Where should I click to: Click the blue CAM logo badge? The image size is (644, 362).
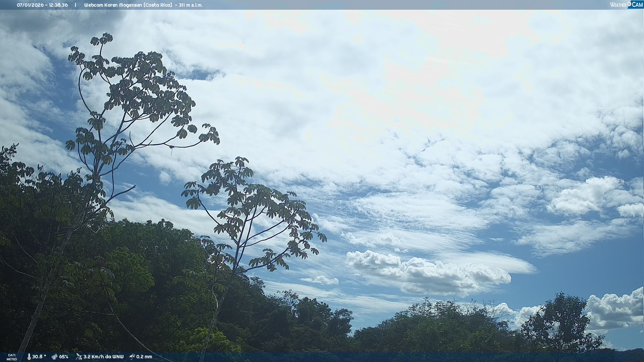(x=637, y=5)
